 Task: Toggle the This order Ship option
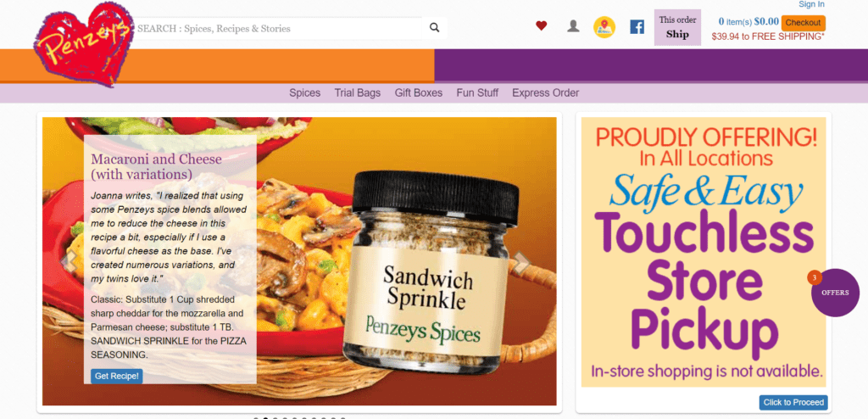tap(677, 27)
